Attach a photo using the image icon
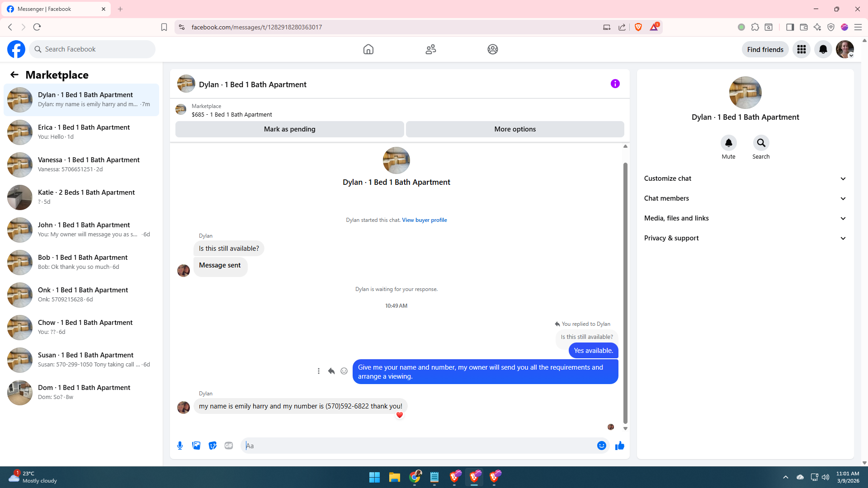 click(196, 446)
